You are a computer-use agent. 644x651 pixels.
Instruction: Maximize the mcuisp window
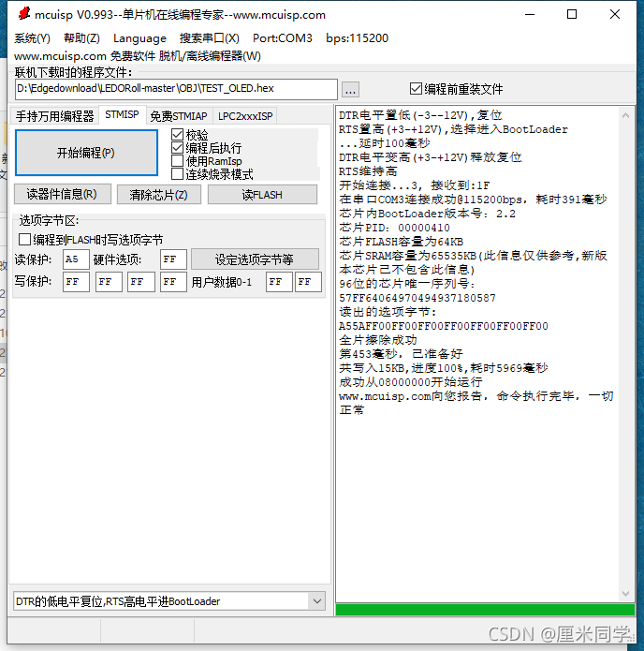coord(572,14)
